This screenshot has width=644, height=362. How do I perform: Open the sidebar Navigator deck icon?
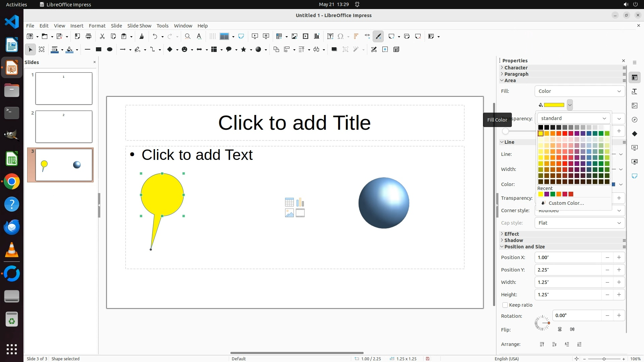[x=634, y=120]
